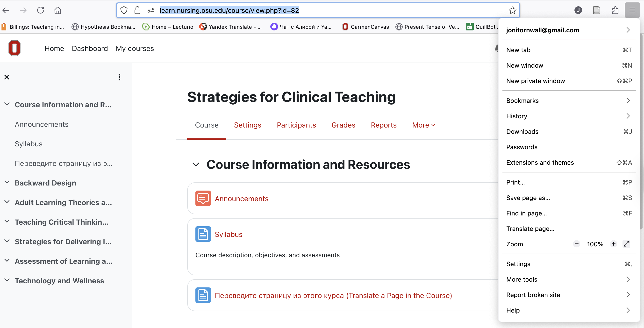Increase zoom with the plus button
644x328 pixels.
pos(613,244)
